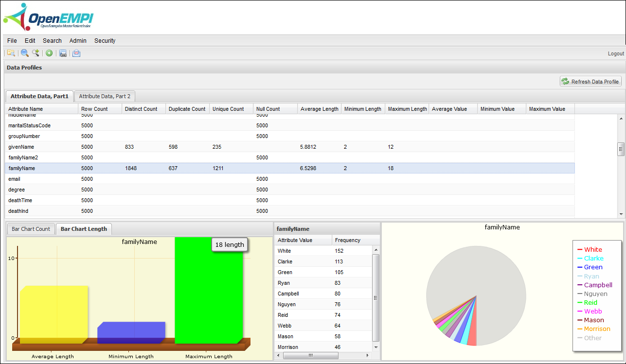Viewport: 626px width, 364px height.
Task: Click the White legend entry in pie chart
Action: (589, 249)
